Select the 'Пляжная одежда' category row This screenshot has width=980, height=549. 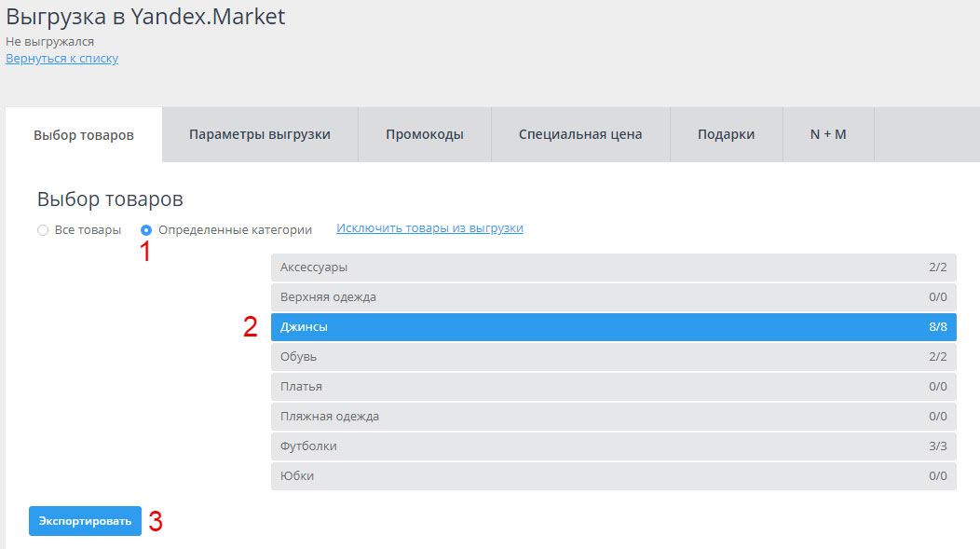[614, 417]
